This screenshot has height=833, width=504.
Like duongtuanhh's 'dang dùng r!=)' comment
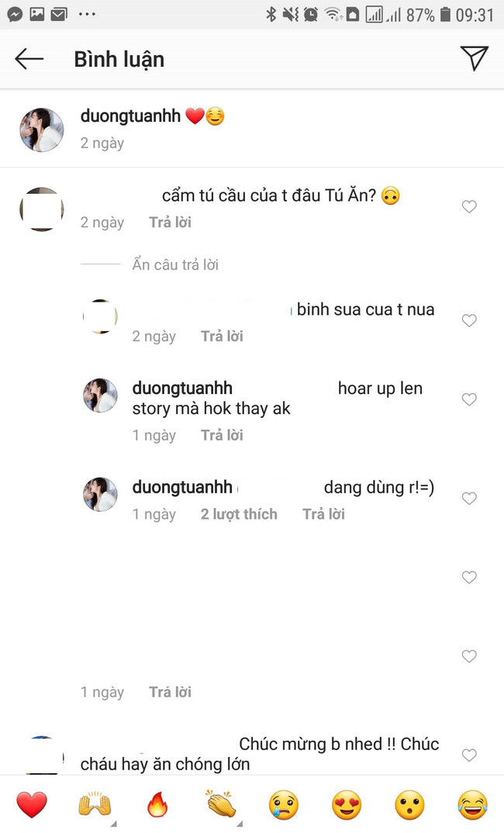click(469, 499)
